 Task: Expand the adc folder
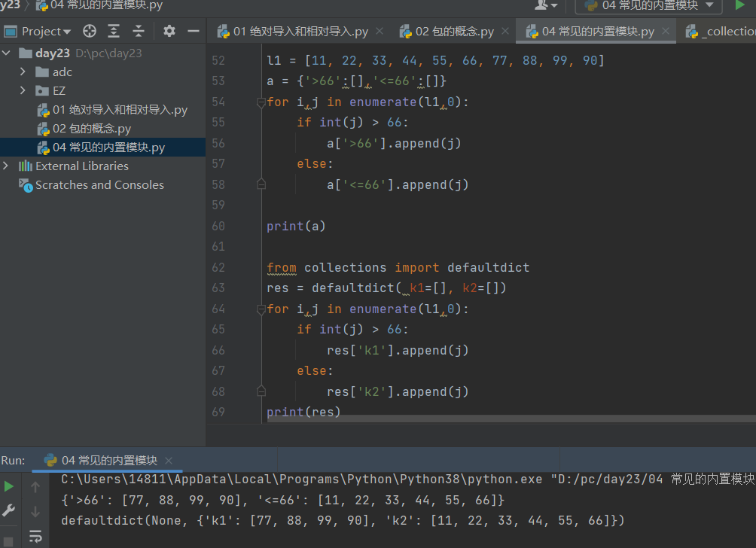coord(23,72)
